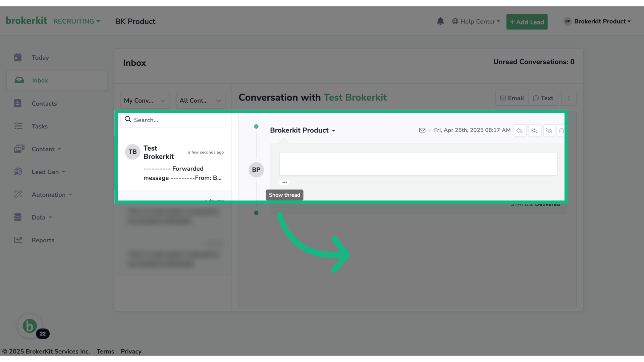Image resolution: width=644 pixels, height=362 pixels.
Task: Click the BP avatar in thread
Action: point(256,170)
